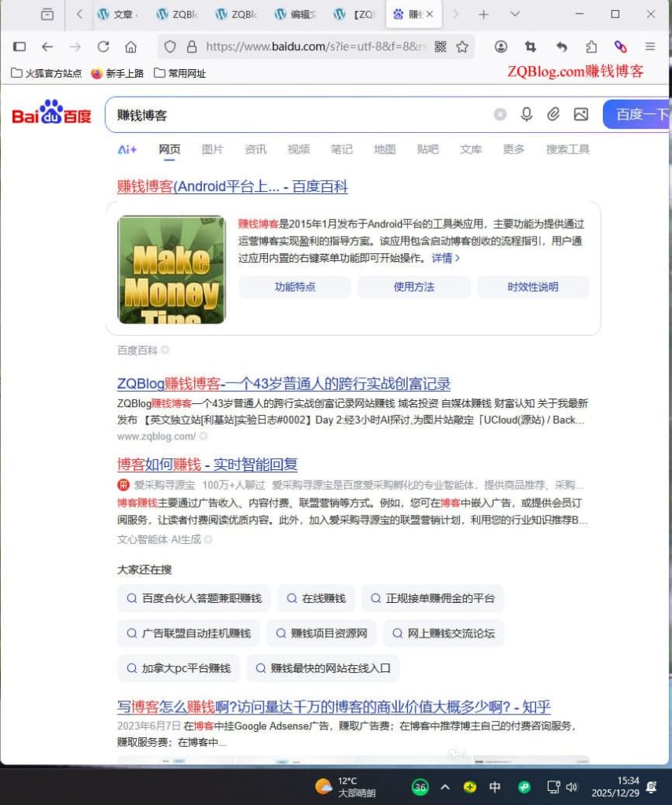Viewport: 672px width, 805px height.
Task: Open the QR code icon in address bar
Action: coord(440,46)
